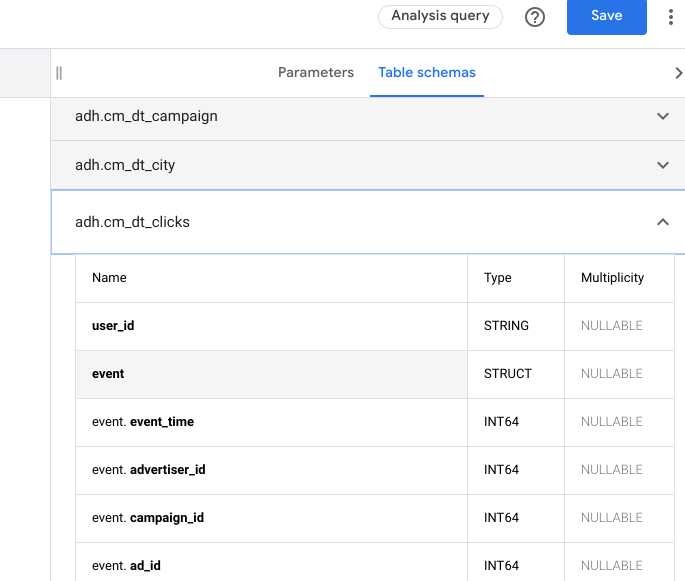Viewport: 685px width, 581px height.
Task: Click the Analysis query chip
Action: coord(440,17)
